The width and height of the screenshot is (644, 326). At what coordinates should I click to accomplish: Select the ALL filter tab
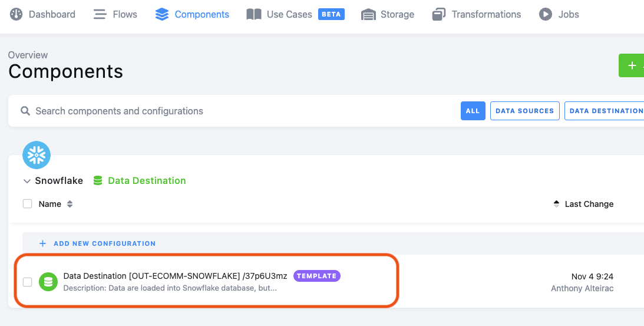click(x=473, y=111)
